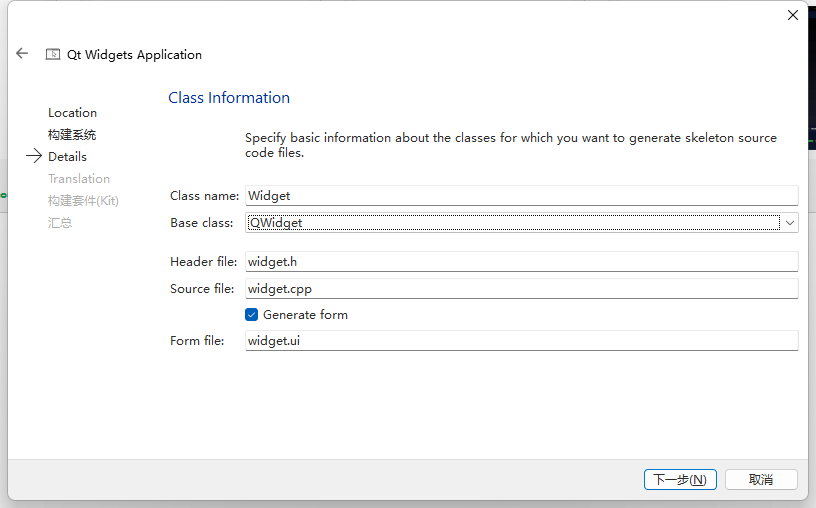Select the 构建套件(Kit) wizard step

[x=83, y=201]
